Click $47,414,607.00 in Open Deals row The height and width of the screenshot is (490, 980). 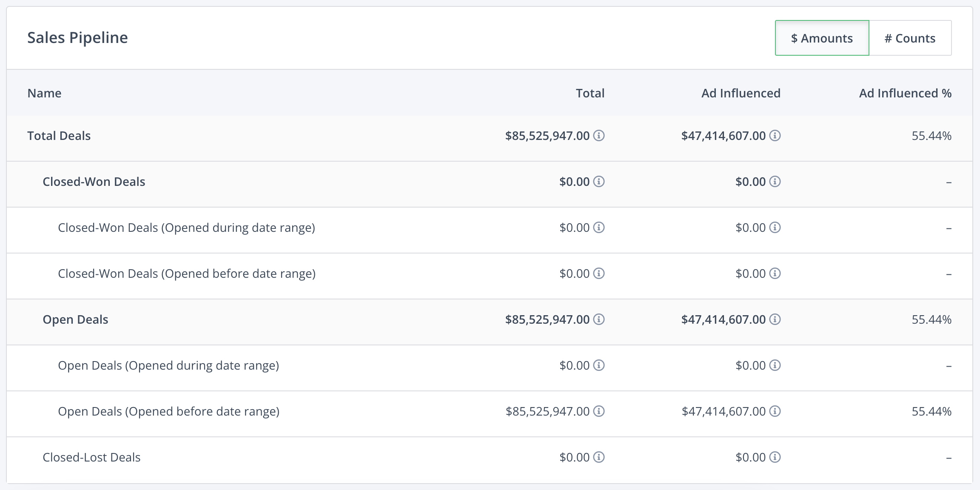[724, 319]
